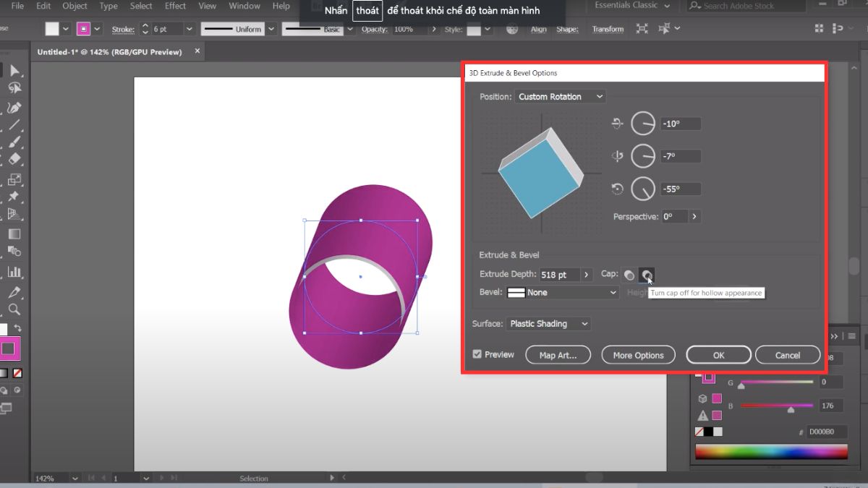Click the out-of-web-color warning triangle
This screenshot has width=868, height=488.
[702, 416]
